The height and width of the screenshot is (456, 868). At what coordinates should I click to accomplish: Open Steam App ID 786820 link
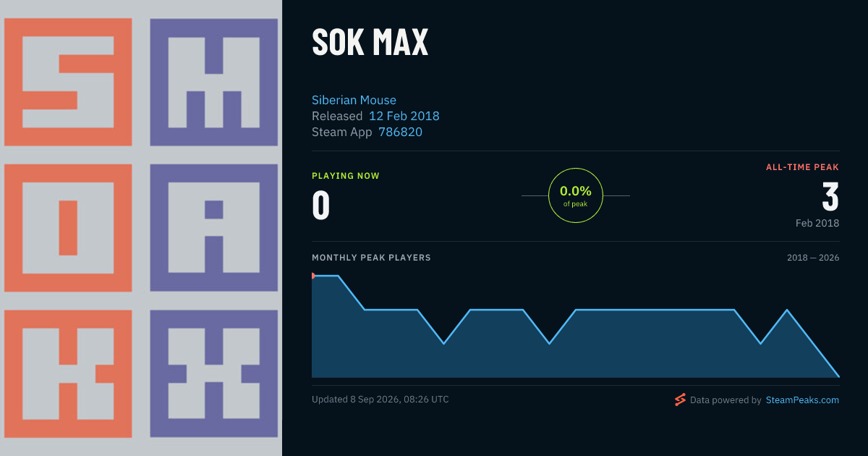tap(400, 132)
